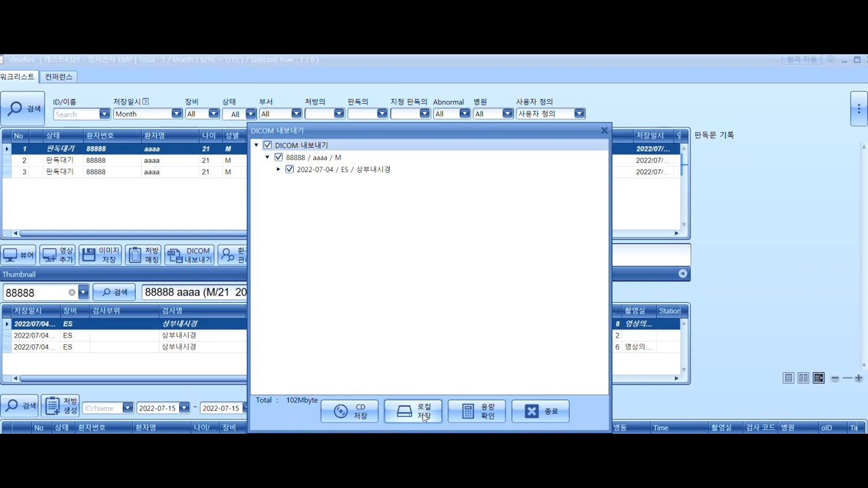Click the 용량 확인 button

click(477, 411)
